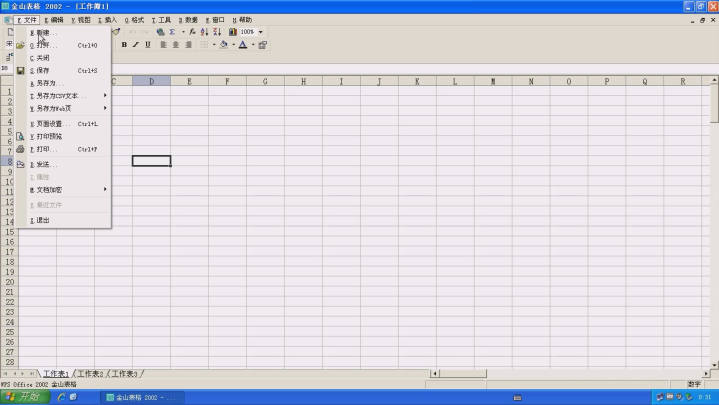Click the hyperlink globe icon
The width and height of the screenshot is (719, 405).
click(160, 32)
